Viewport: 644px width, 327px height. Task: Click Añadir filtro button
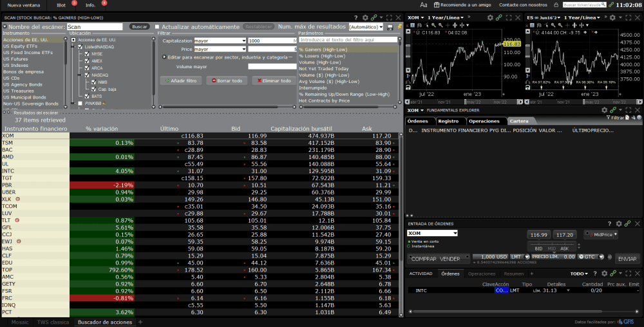click(x=181, y=81)
